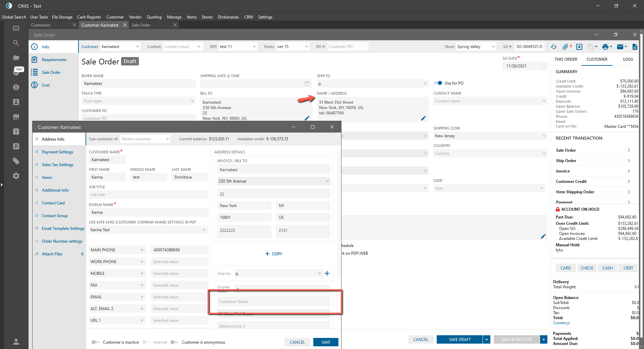
Task: Enable Customer is anonymous switch
Action: (174, 342)
